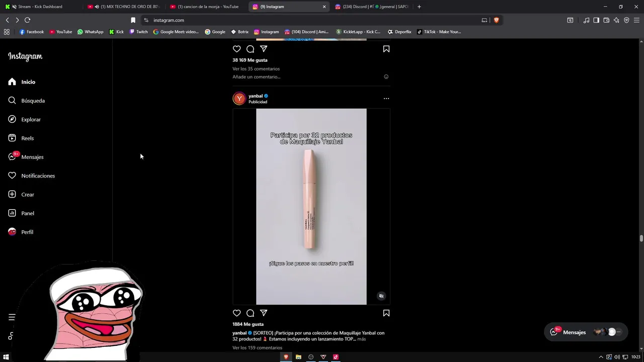Open the TikTok - Make Your... bookmark

439,32
